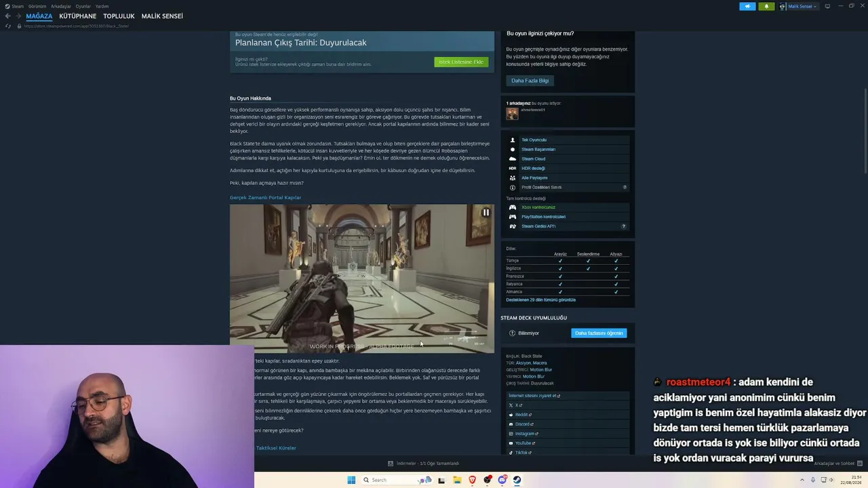Select the store page URL field
This screenshot has height=488, width=868.
click(x=77, y=26)
